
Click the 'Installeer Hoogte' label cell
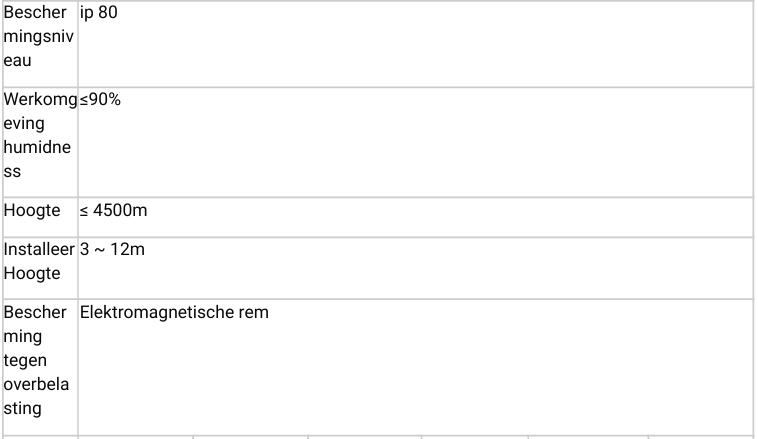coord(39,261)
